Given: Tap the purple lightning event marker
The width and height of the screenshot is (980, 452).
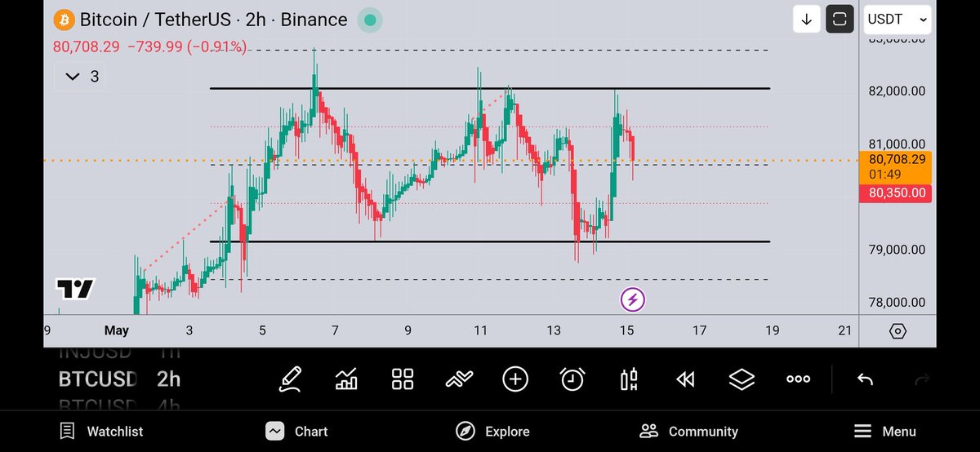Looking at the screenshot, I should (x=633, y=300).
